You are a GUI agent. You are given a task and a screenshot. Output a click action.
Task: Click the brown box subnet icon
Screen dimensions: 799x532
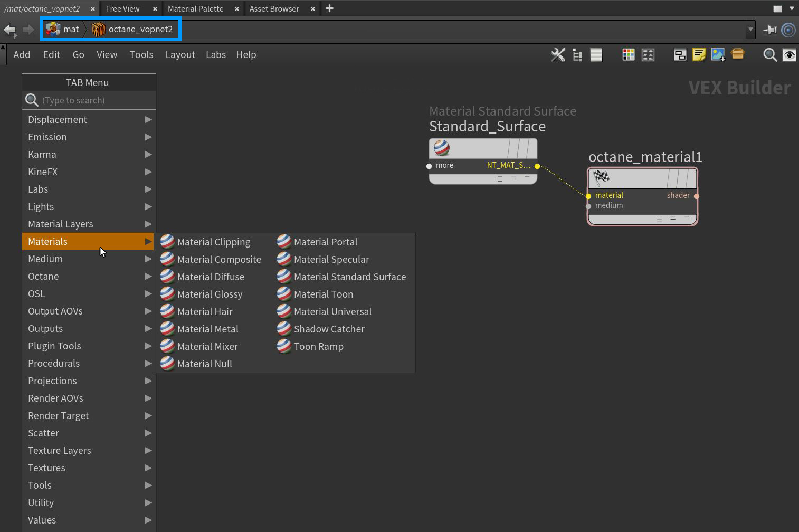[738, 54]
